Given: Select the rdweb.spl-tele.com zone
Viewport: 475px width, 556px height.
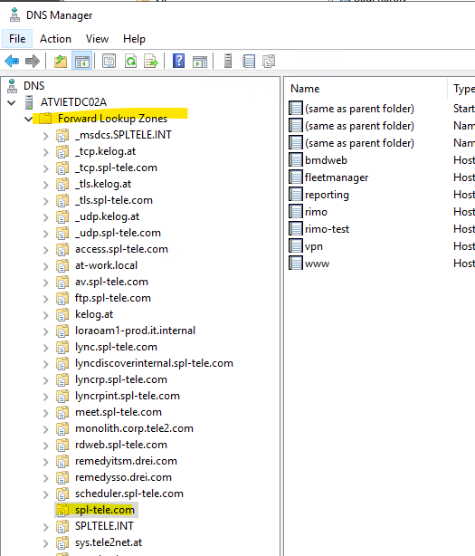Looking at the screenshot, I should [x=121, y=445].
